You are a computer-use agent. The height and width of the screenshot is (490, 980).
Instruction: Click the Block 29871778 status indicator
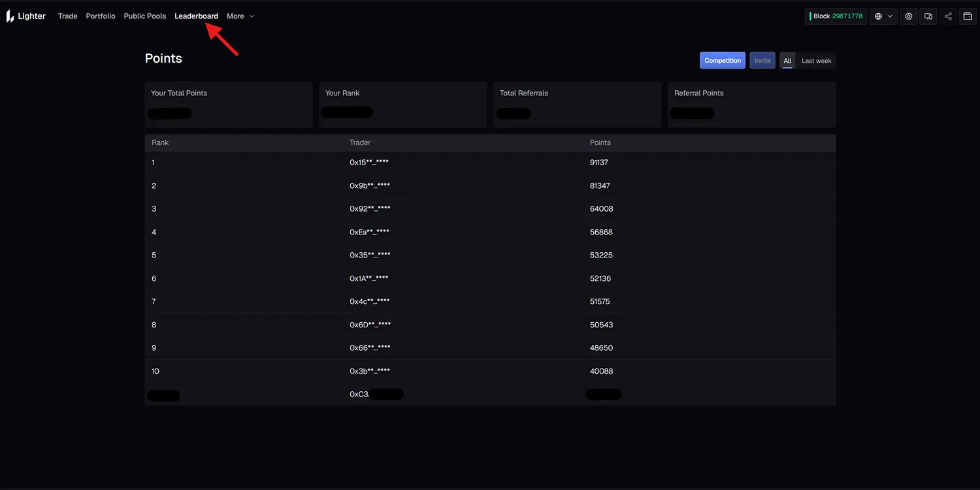point(836,16)
